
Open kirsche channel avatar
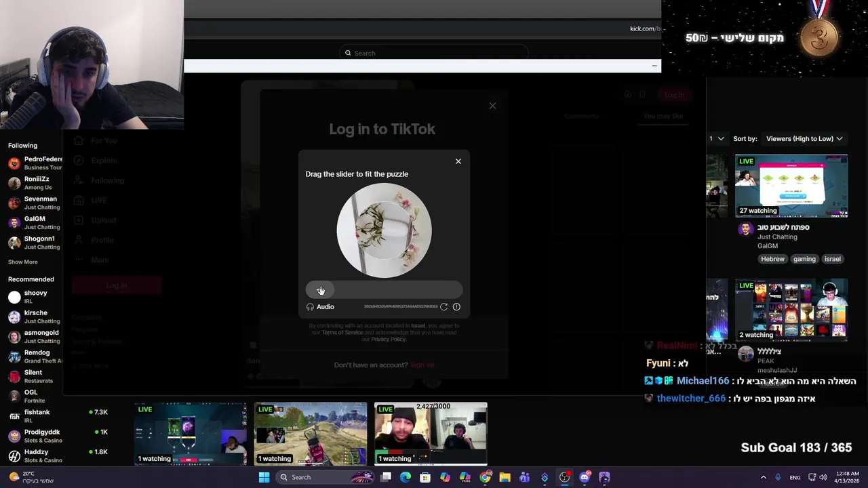pyautogui.click(x=14, y=317)
